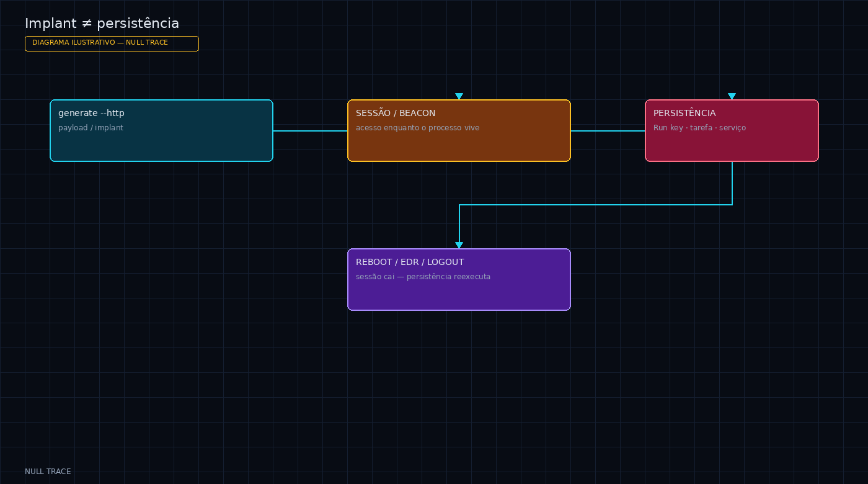Select the "payload / implant" subtitle text
The width and height of the screenshot is (868, 484).
(91, 128)
